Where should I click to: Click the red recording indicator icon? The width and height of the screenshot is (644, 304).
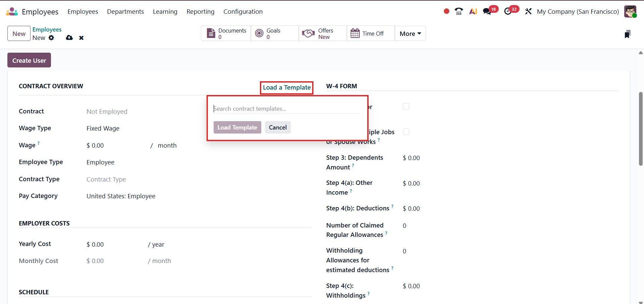446,11
